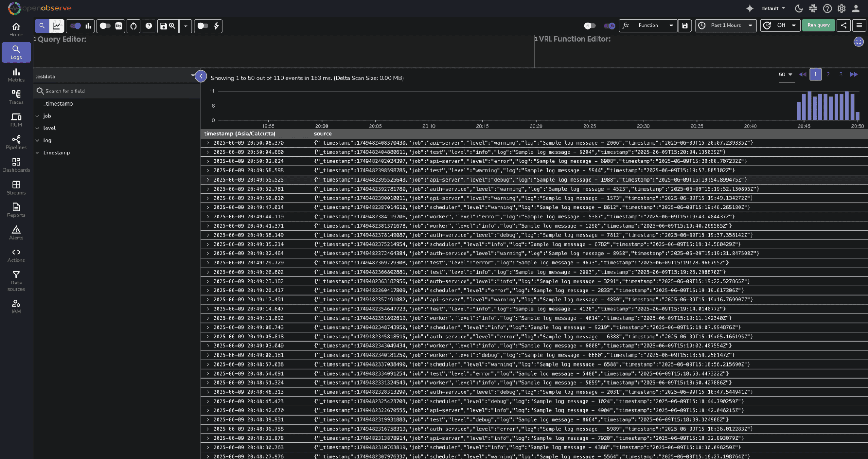This screenshot has height=459, width=868.
Task: Open the Past 1 Hours time range dropdown
Action: [x=726, y=26]
